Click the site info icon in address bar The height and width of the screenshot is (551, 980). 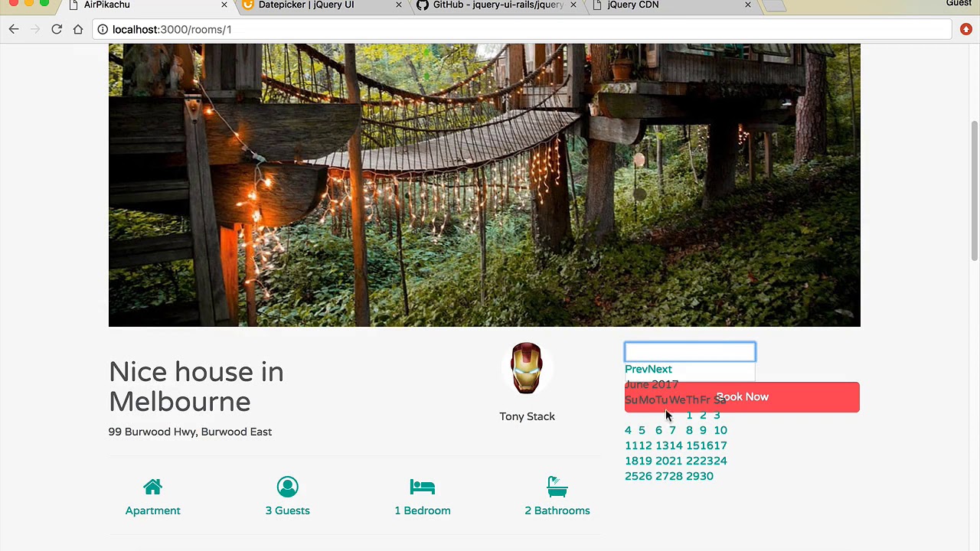[x=103, y=29]
